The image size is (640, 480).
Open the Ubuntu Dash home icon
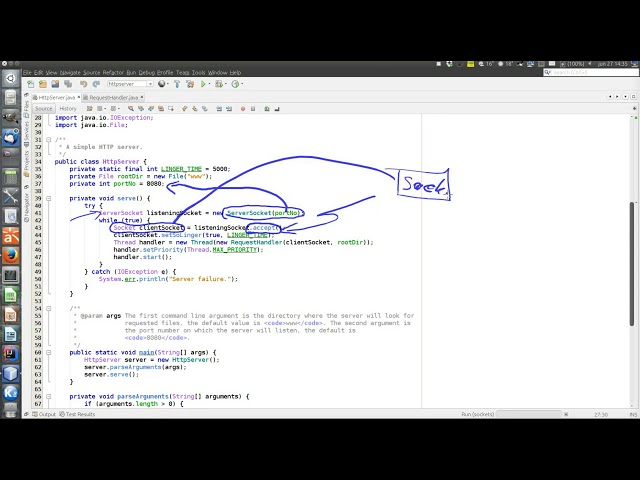(x=11, y=79)
